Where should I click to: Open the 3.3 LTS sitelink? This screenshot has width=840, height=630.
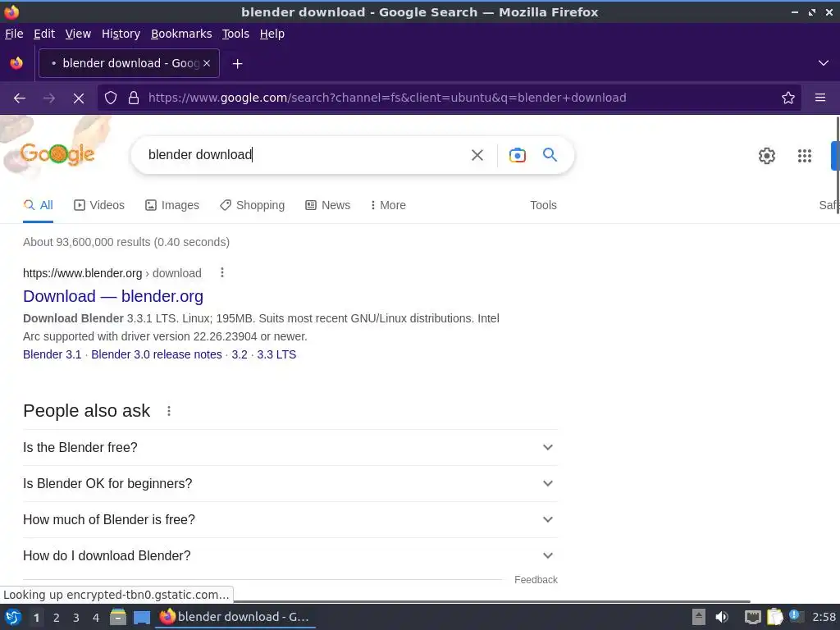point(276,354)
